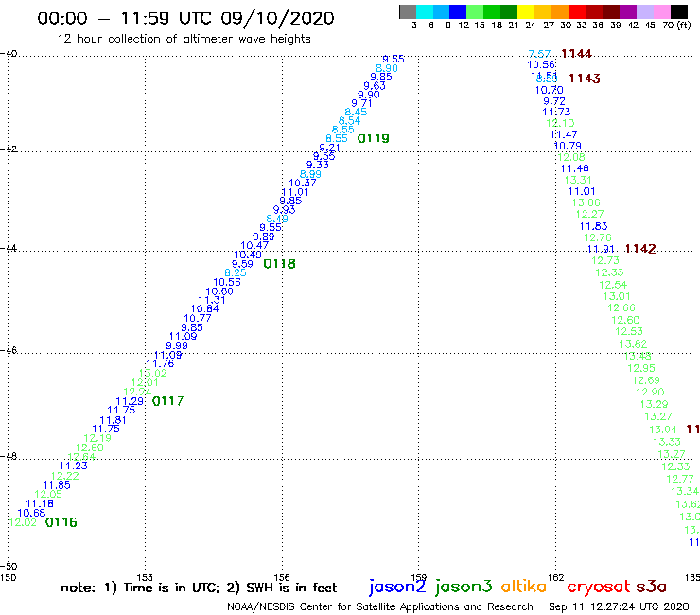Image resolution: width=700 pixels, height=615 pixels.
Task: Click the wave height value 13.04
Action: click(x=663, y=430)
